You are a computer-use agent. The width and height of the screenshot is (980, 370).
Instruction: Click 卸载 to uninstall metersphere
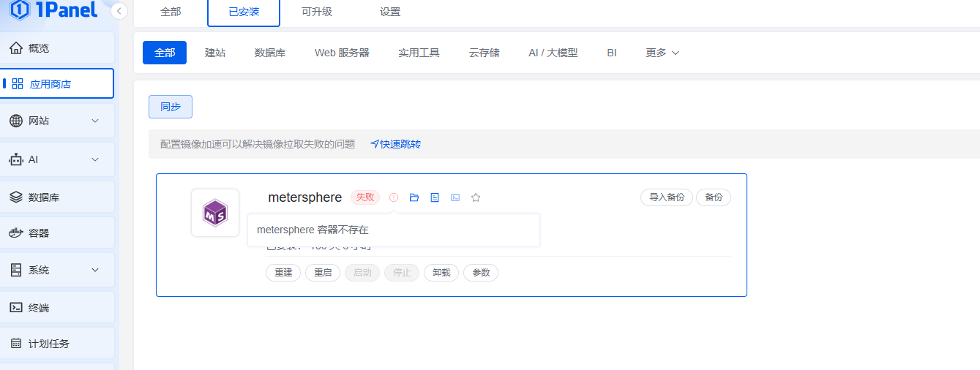[x=441, y=273]
